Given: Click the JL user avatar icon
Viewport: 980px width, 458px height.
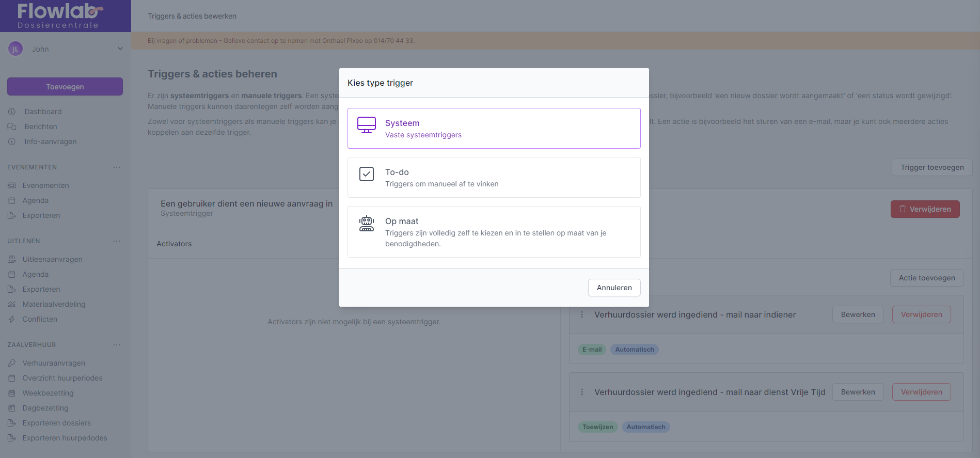Looking at the screenshot, I should pos(15,49).
